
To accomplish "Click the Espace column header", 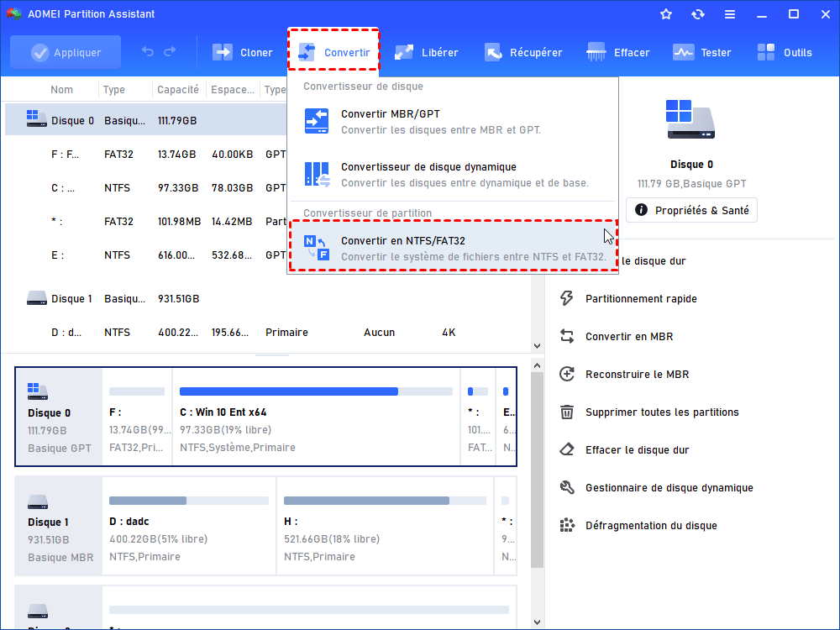I will click(233, 90).
